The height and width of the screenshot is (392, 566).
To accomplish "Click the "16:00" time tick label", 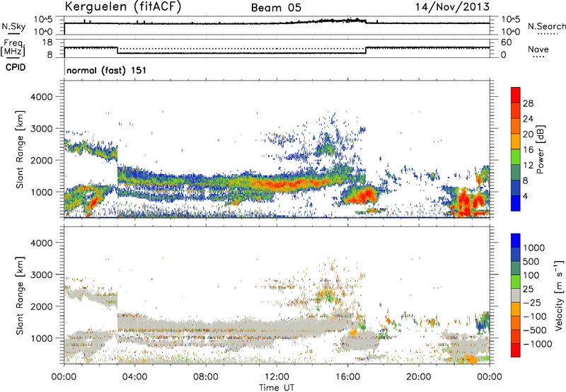I will point(347,377).
